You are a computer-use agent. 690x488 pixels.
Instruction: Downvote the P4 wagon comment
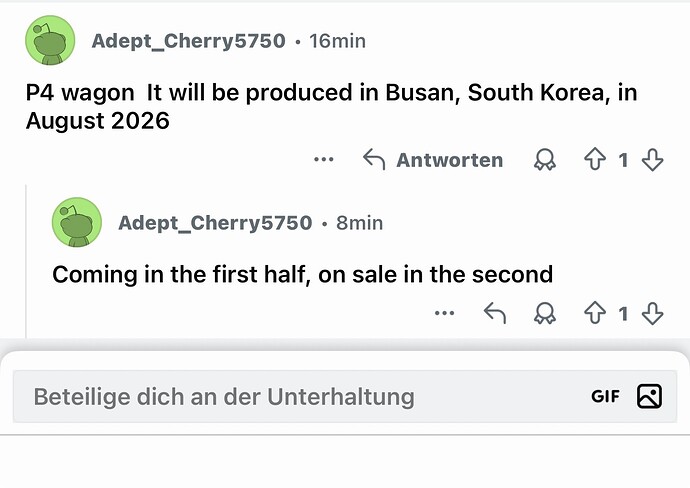[653, 160]
